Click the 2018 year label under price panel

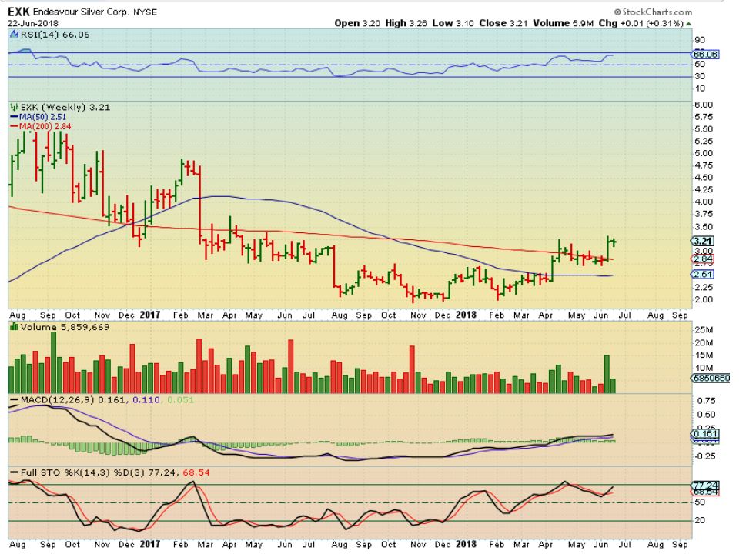point(466,315)
